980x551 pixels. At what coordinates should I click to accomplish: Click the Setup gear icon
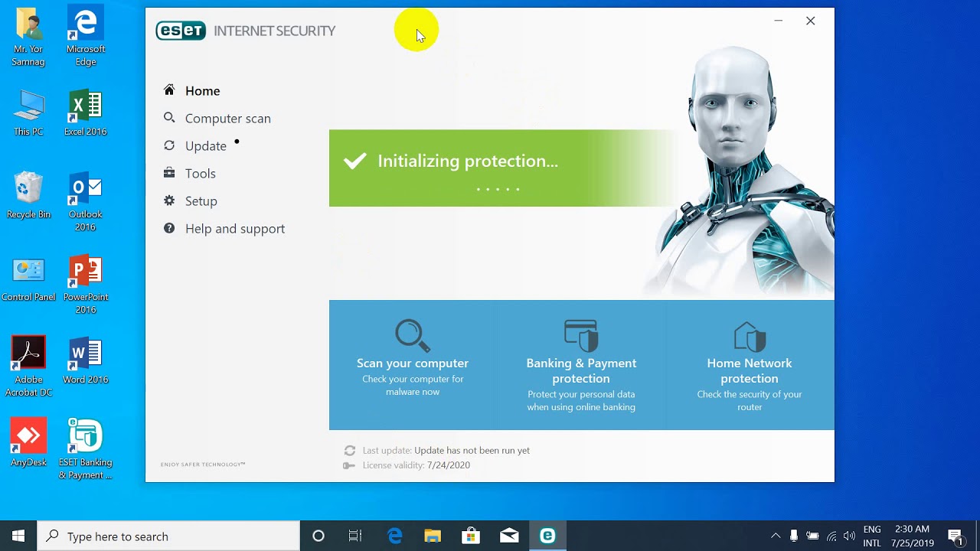(x=169, y=201)
